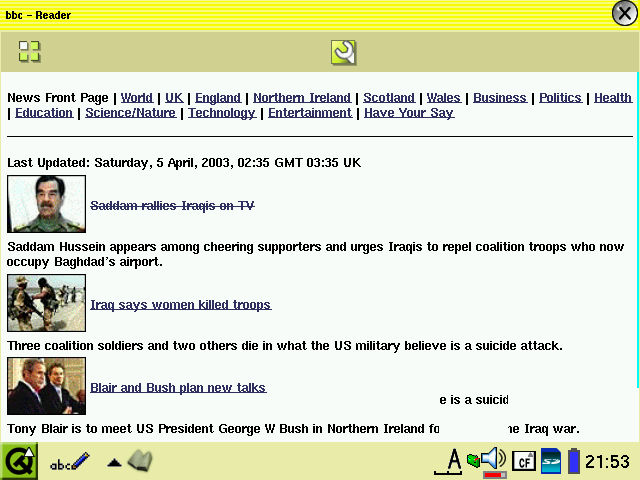This screenshot has width=640, height=480.
Task: Open the World section link
Action: 137,98
